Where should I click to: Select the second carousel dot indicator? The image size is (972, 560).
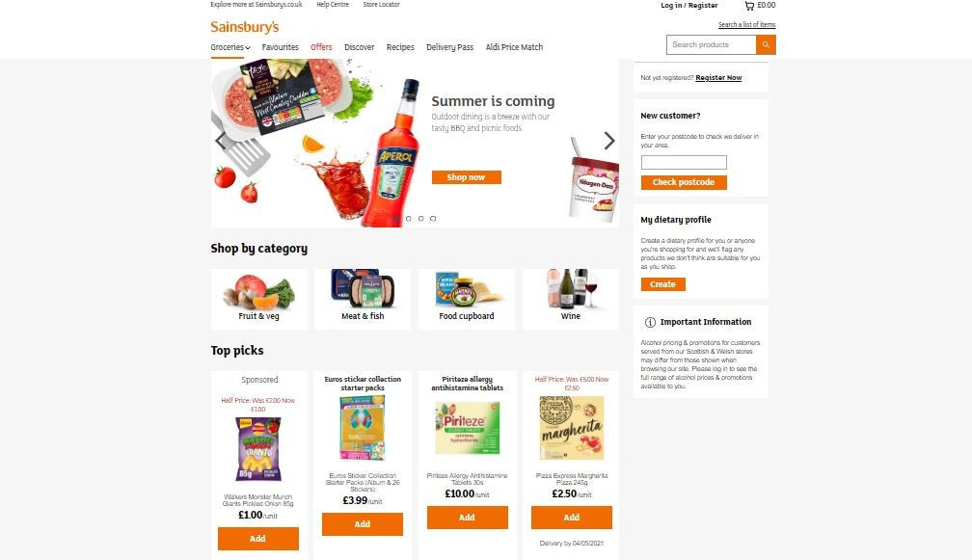point(409,219)
